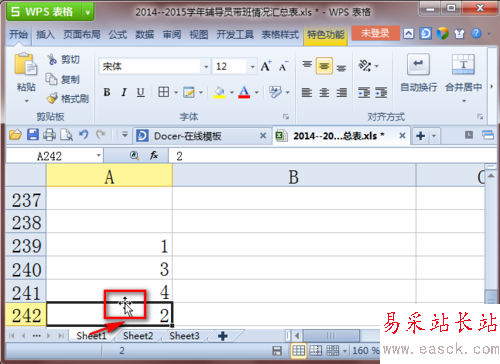Viewport: 500px width, 364px height.
Task: Close the Docer-在线模板 tab
Action: point(263,136)
